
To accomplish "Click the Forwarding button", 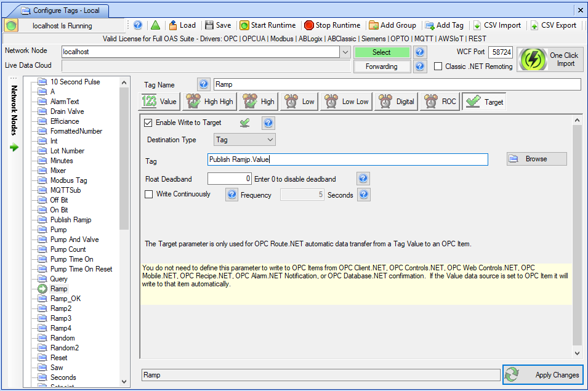I will click(382, 67).
